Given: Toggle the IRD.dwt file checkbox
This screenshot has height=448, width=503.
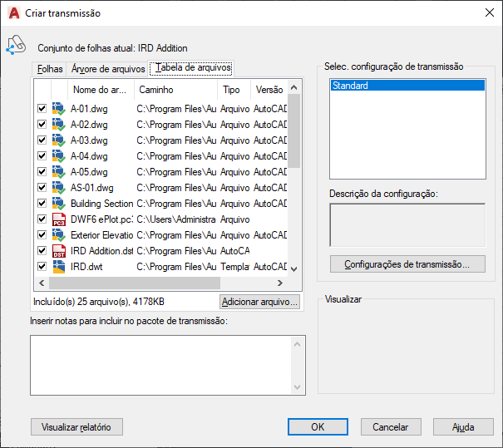Looking at the screenshot, I should pos(42,267).
